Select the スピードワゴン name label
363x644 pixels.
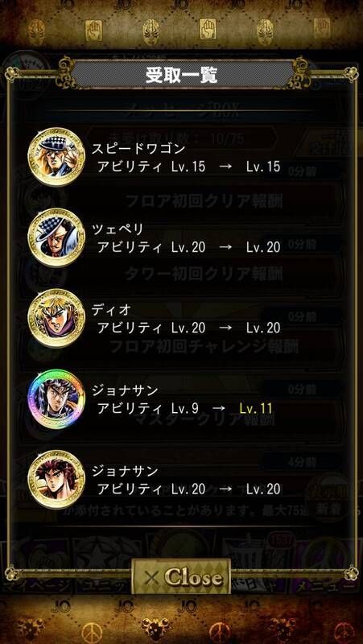tap(138, 149)
